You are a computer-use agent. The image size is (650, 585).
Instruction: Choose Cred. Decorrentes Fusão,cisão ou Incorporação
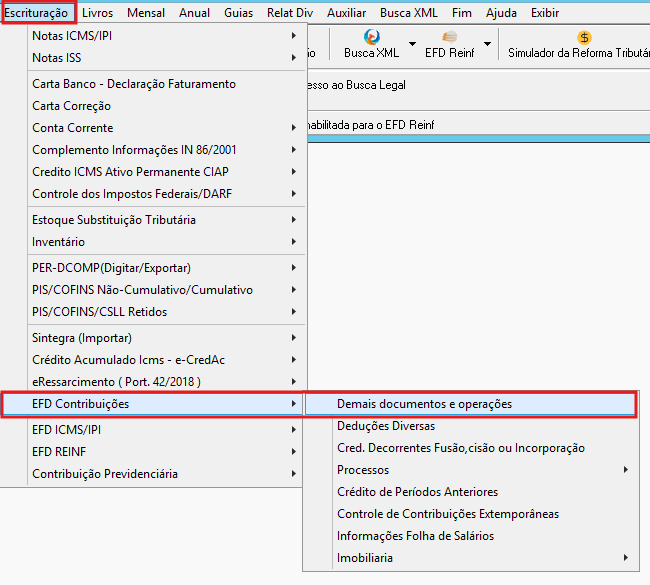click(470, 448)
